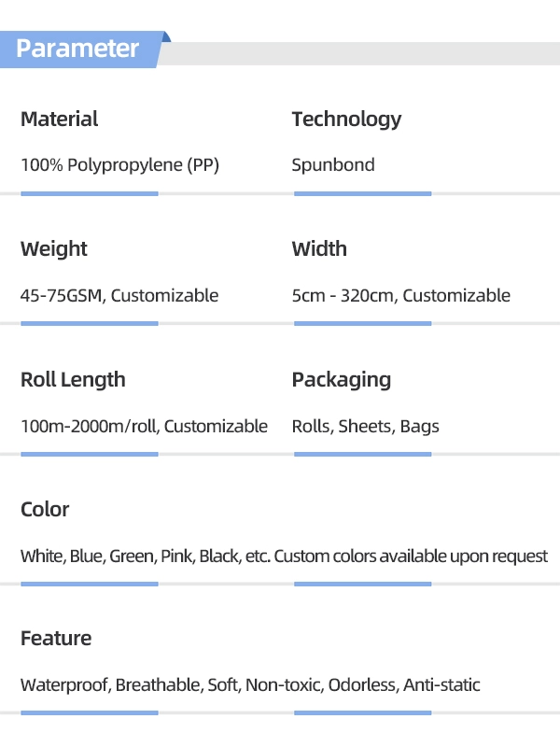This screenshot has width=560, height=747.
Task: Click the Waterproof, Breathable, Soft feature list
Action: pos(250,685)
